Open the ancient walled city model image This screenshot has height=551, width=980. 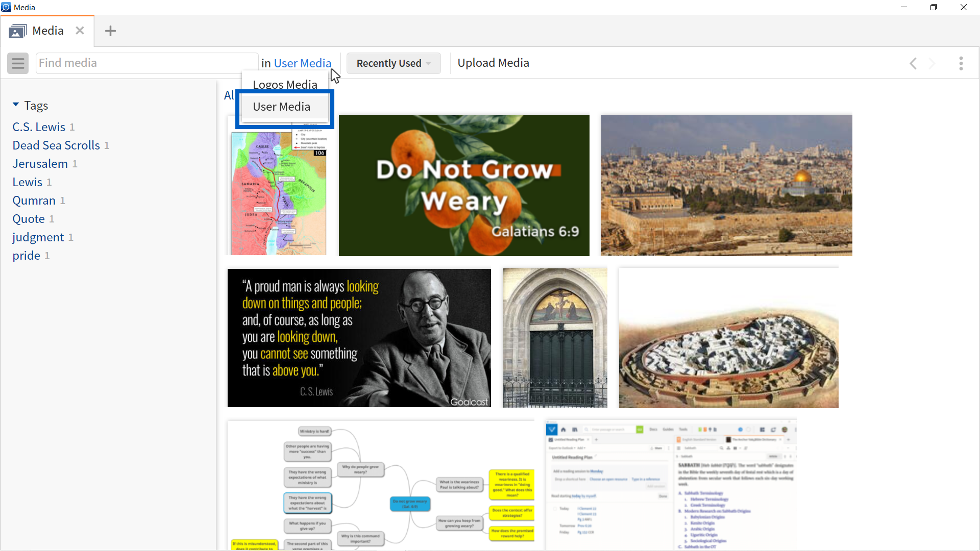point(728,338)
